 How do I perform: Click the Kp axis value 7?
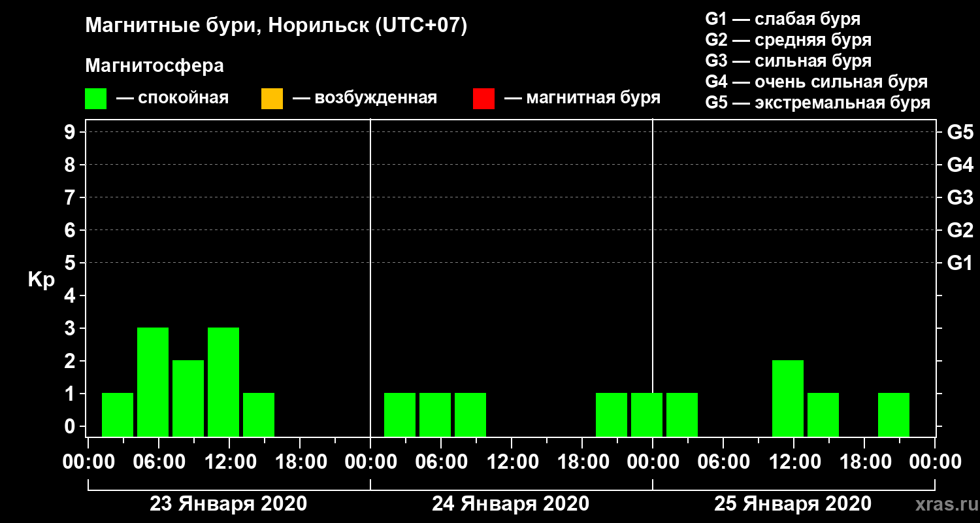point(71,197)
